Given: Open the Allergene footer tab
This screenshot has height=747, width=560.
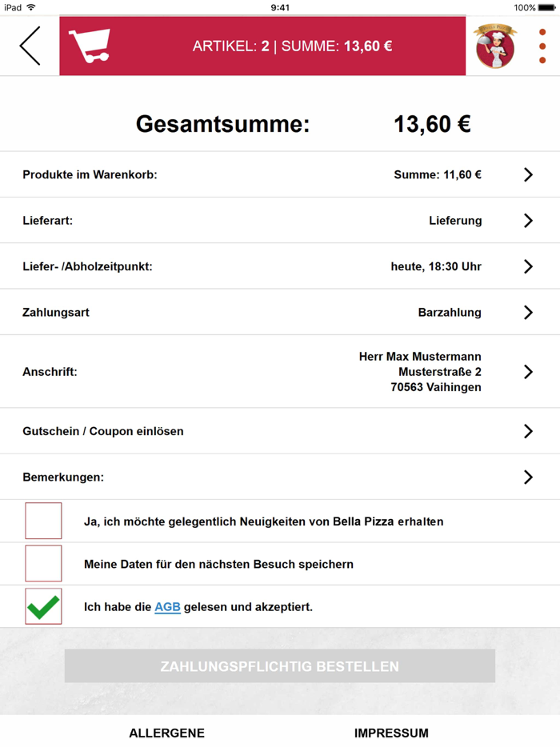Looking at the screenshot, I should [x=166, y=733].
